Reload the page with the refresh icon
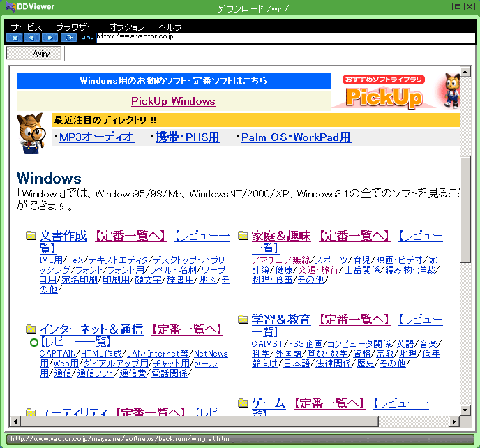 (x=68, y=38)
